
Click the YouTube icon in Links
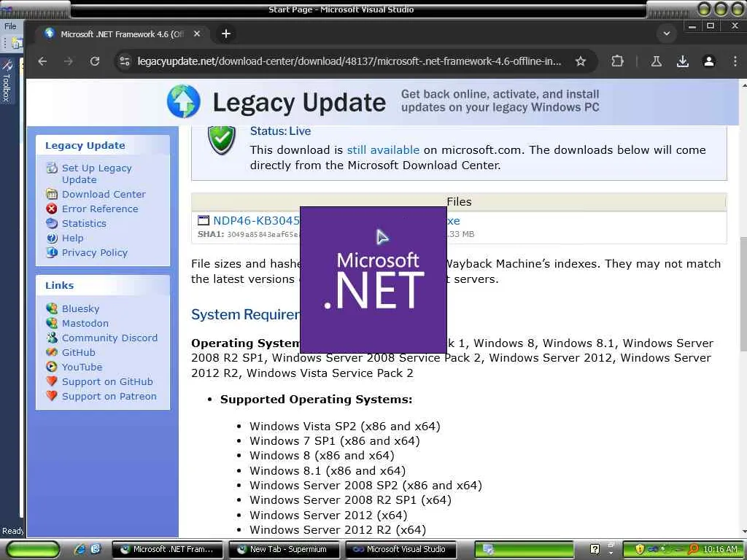point(52,367)
